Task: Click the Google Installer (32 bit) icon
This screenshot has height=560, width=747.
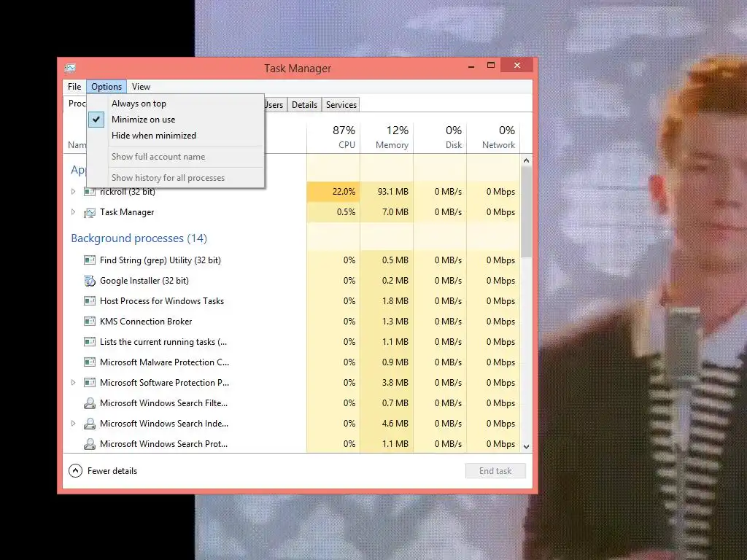Action: point(90,281)
